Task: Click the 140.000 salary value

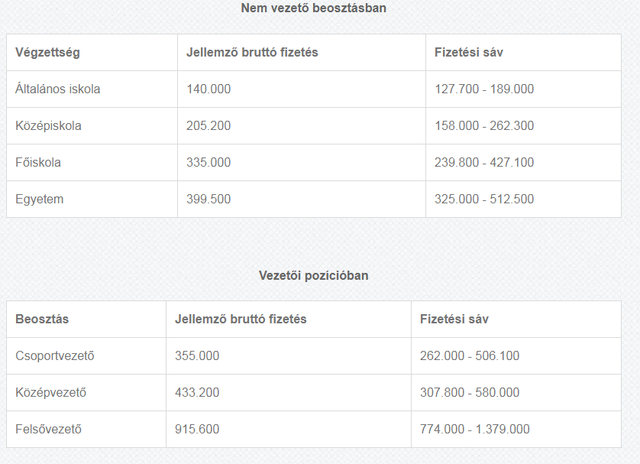Action: 209,89
